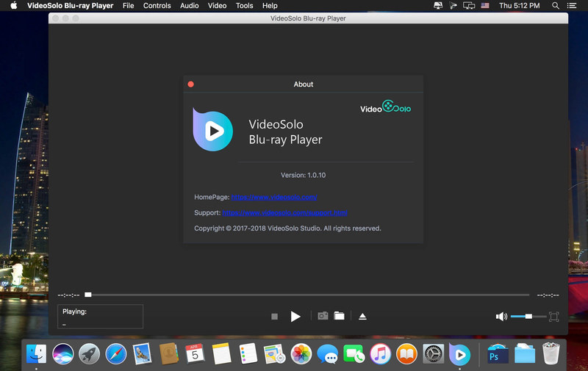Open Spotlight search in menu bar
This screenshot has height=371, width=588.
coord(556,6)
